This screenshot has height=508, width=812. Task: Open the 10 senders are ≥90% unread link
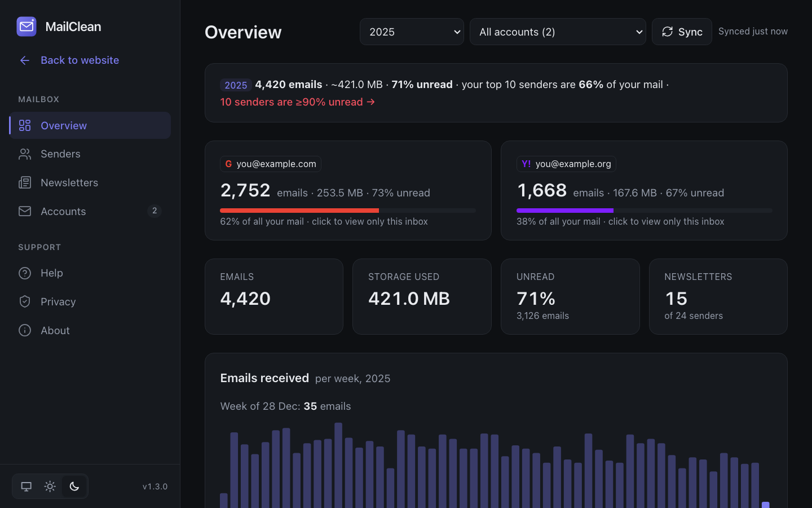coord(298,102)
